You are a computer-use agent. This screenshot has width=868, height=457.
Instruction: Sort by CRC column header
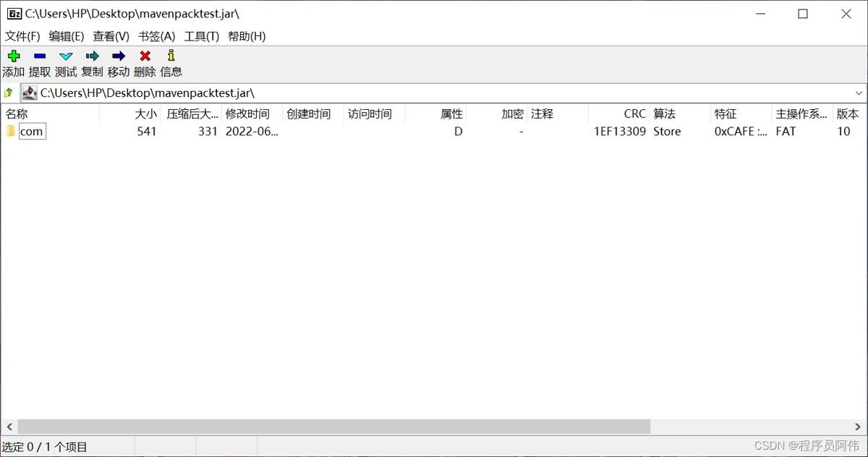pyautogui.click(x=618, y=114)
